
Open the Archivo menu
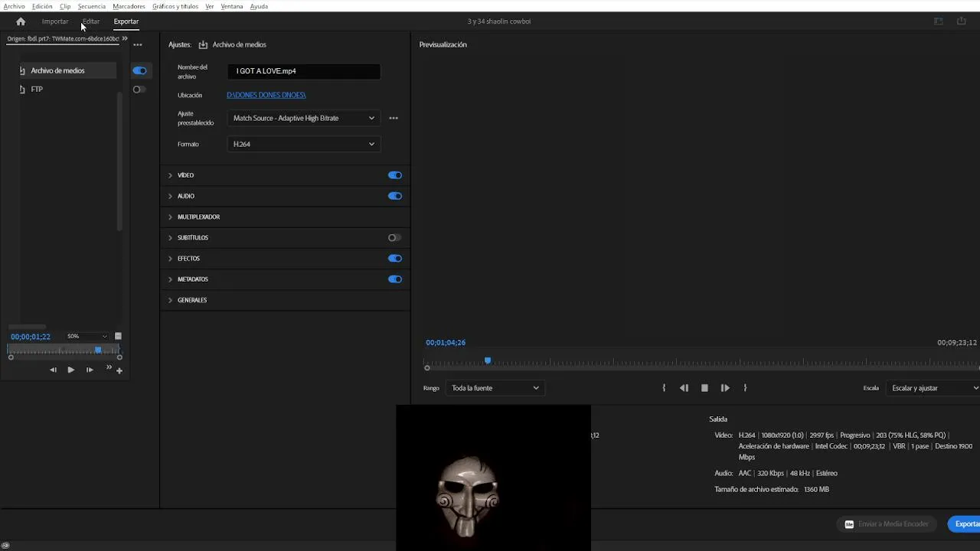(14, 6)
